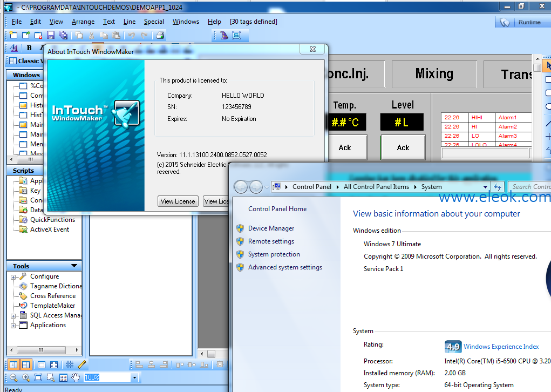Click the Save All Windows icon
551x392 pixels.
pyautogui.click(x=63, y=35)
